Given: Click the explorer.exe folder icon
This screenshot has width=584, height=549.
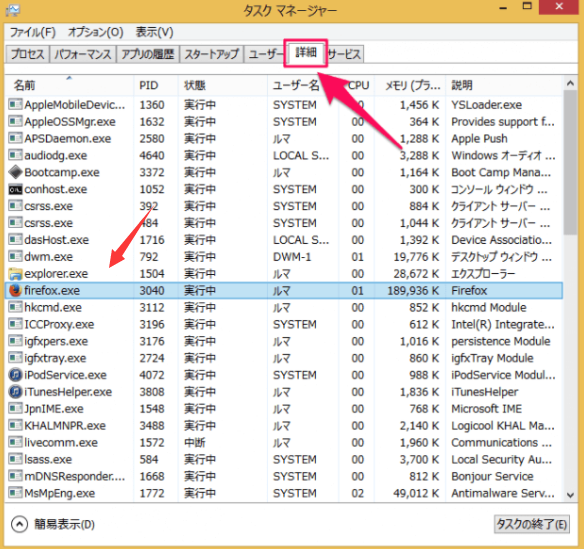Looking at the screenshot, I should pos(15,274).
